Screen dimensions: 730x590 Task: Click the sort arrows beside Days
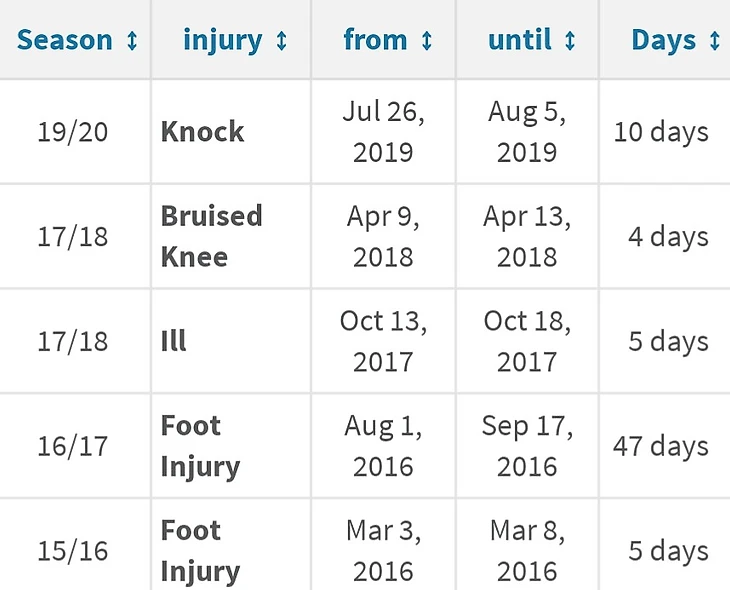coord(714,41)
